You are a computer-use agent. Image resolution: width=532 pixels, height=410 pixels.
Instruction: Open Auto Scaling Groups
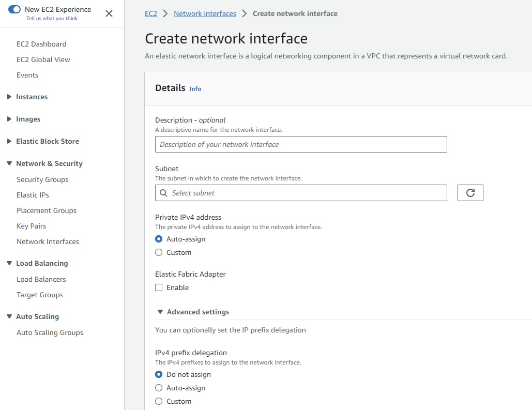click(50, 332)
